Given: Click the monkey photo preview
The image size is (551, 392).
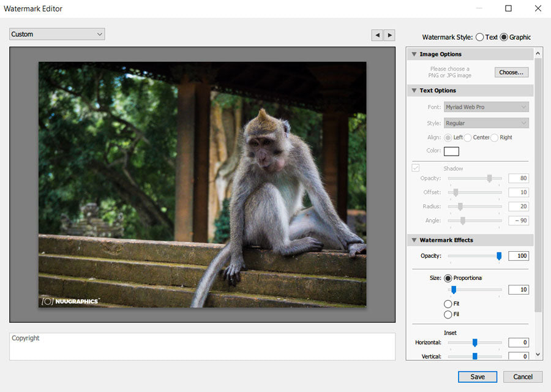Looking at the screenshot, I should (203, 184).
